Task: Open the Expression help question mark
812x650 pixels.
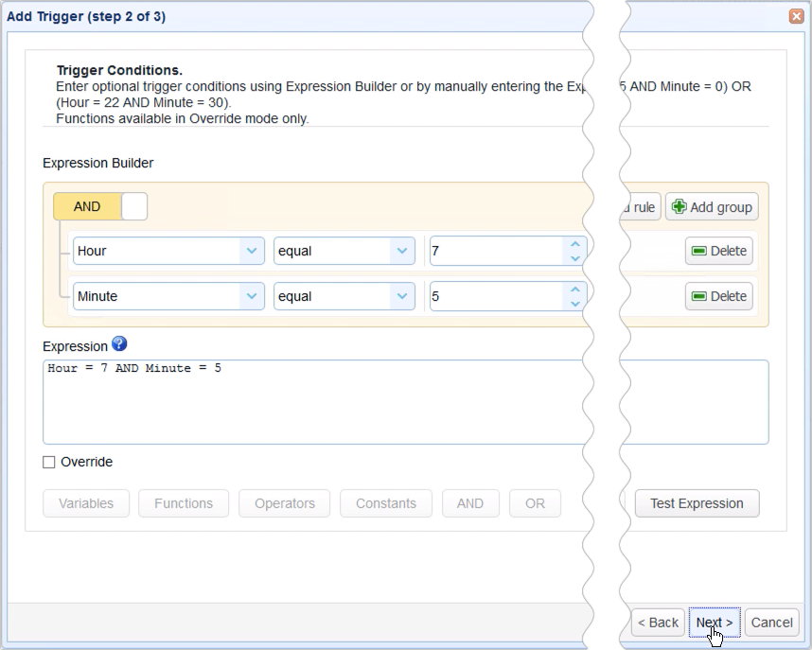Action: (119, 344)
